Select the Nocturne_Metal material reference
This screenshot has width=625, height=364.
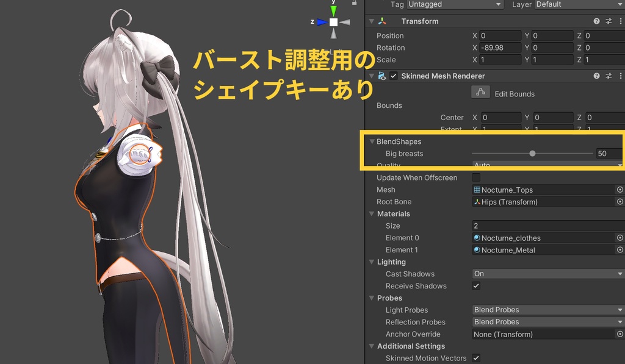point(544,250)
